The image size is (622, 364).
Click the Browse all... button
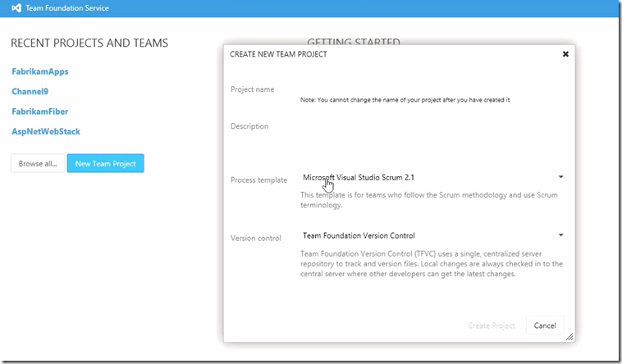click(38, 163)
